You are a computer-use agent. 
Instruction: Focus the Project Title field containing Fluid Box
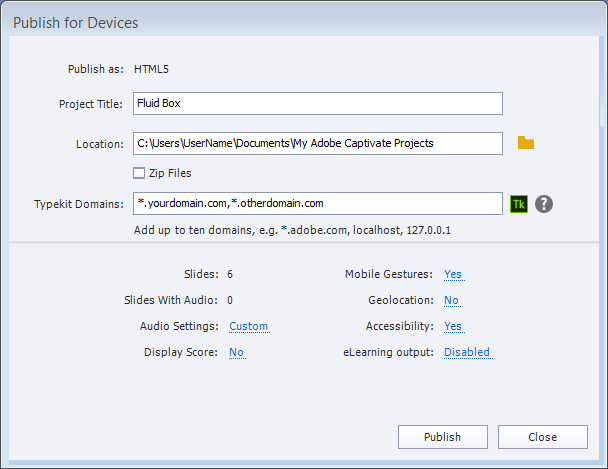pyautogui.click(x=318, y=103)
